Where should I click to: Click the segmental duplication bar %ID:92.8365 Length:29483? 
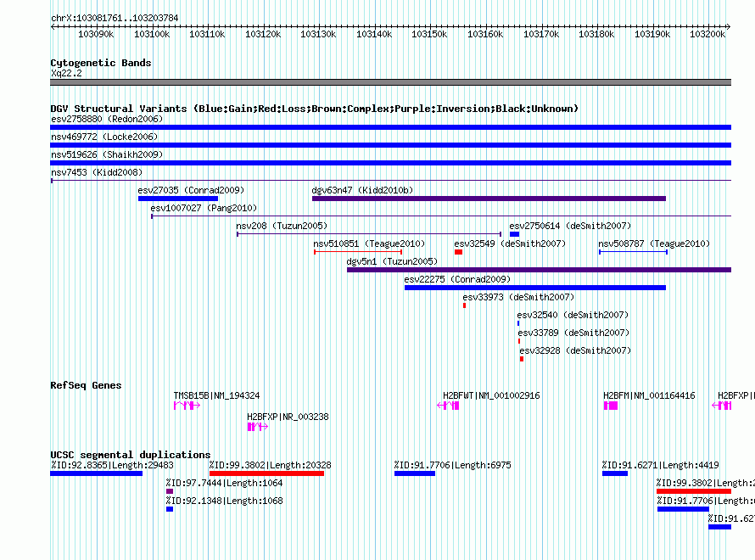pos(97,473)
